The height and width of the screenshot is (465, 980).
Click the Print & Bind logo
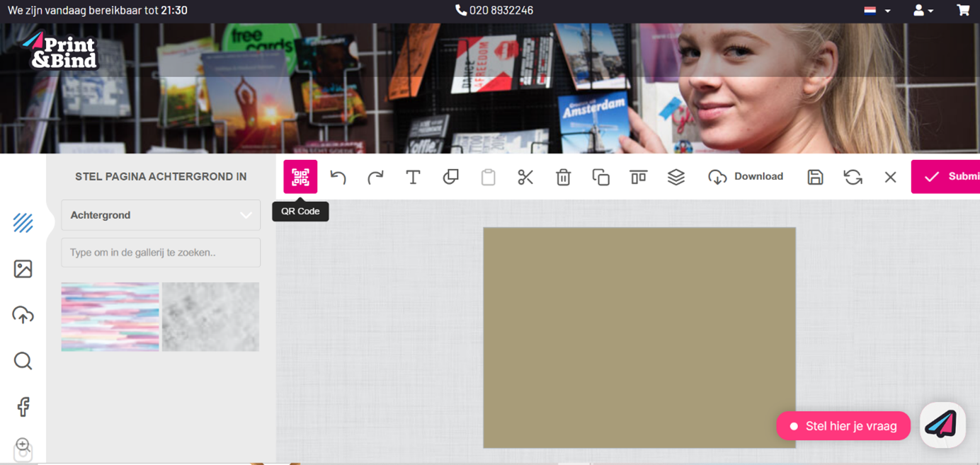point(59,51)
